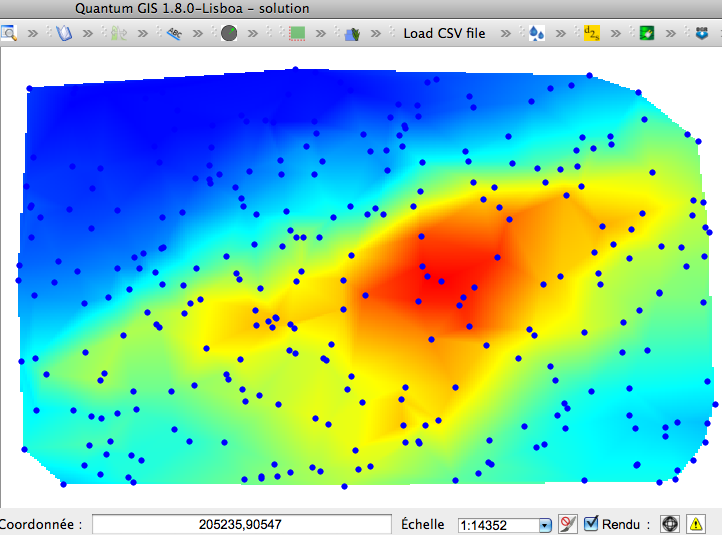This screenshot has height=535, width=722.
Task: Toggle the Rendu render checkbox
Action: click(591, 523)
